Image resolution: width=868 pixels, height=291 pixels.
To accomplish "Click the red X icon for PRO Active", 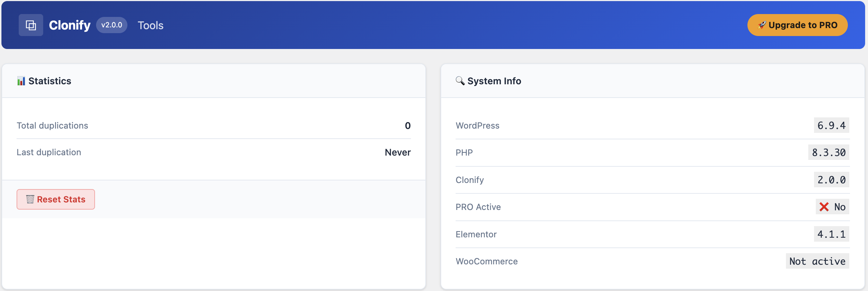I will coord(824,207).
